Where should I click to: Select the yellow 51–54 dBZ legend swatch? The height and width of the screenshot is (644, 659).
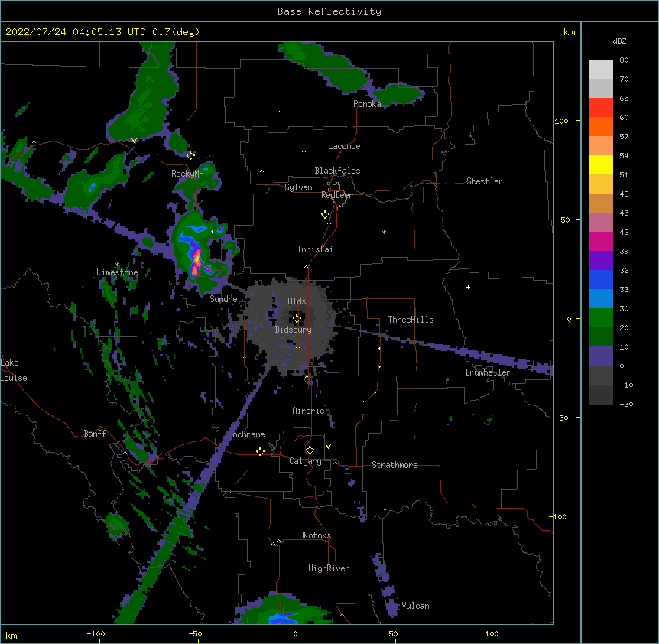tap(601, 164)
